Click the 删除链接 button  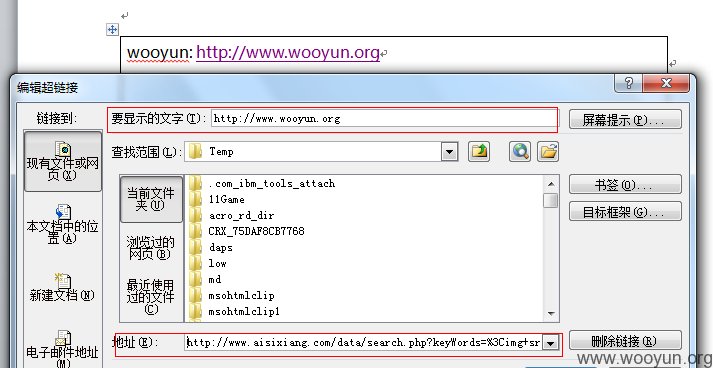pos(625,341)
